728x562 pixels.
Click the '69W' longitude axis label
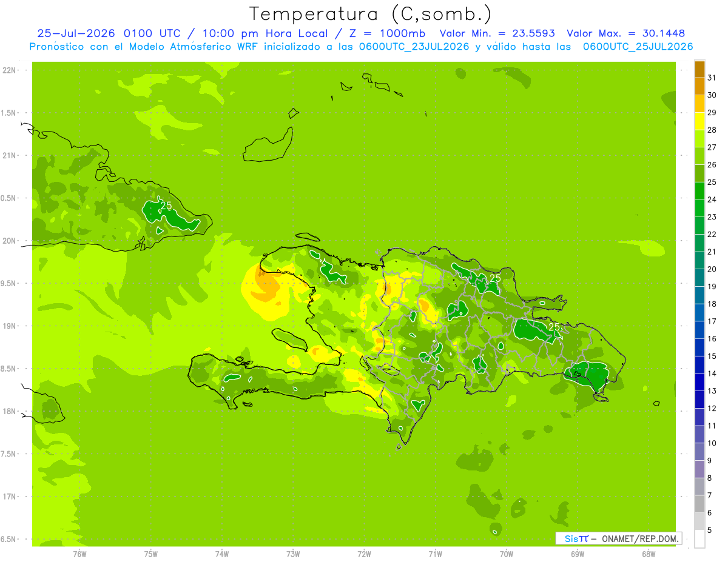pos(578,554)
